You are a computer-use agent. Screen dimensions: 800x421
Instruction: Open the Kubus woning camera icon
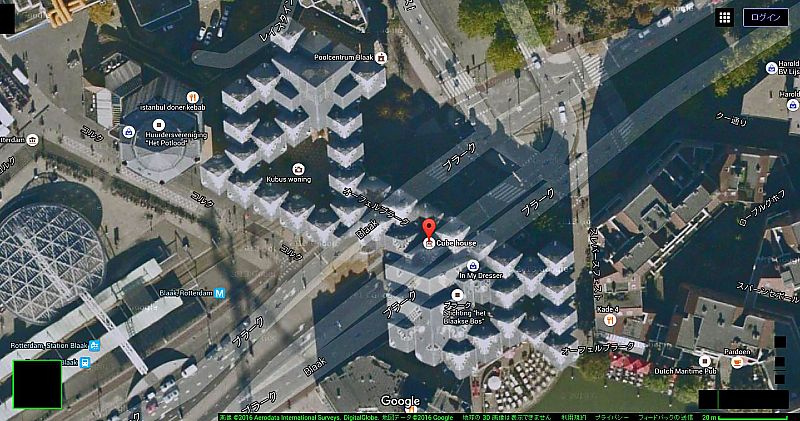[298, 169]
